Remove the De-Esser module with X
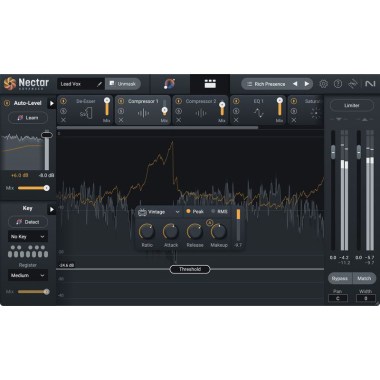380x380 pixels. pyautogui.click(x=63, y=120)
